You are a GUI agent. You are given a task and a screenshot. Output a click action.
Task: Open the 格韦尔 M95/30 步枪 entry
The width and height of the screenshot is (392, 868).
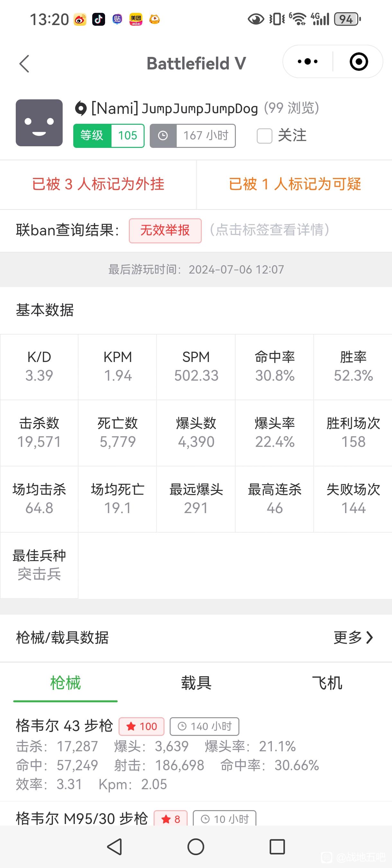[82, 818]
